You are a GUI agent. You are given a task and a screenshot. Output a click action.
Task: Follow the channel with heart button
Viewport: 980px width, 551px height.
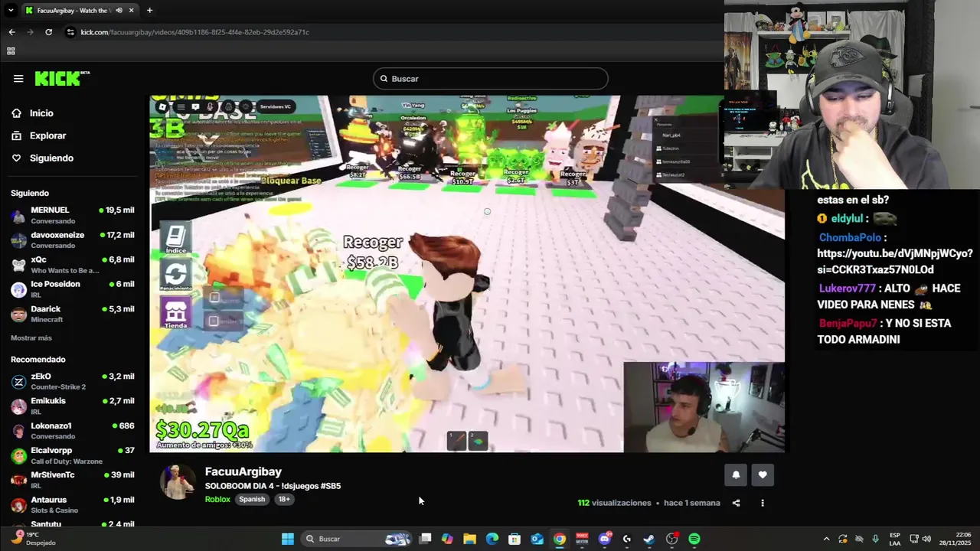coord(763,475)
